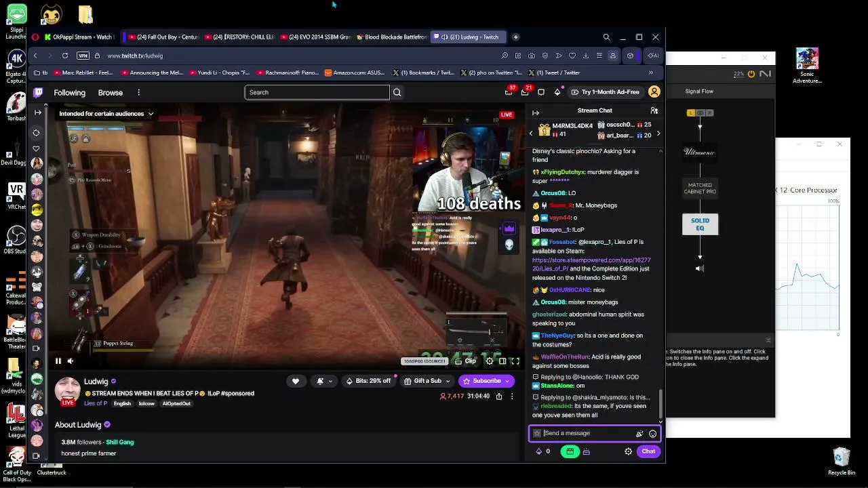
Task: Open the Opera menu logo
Action: tap(36, 37)
